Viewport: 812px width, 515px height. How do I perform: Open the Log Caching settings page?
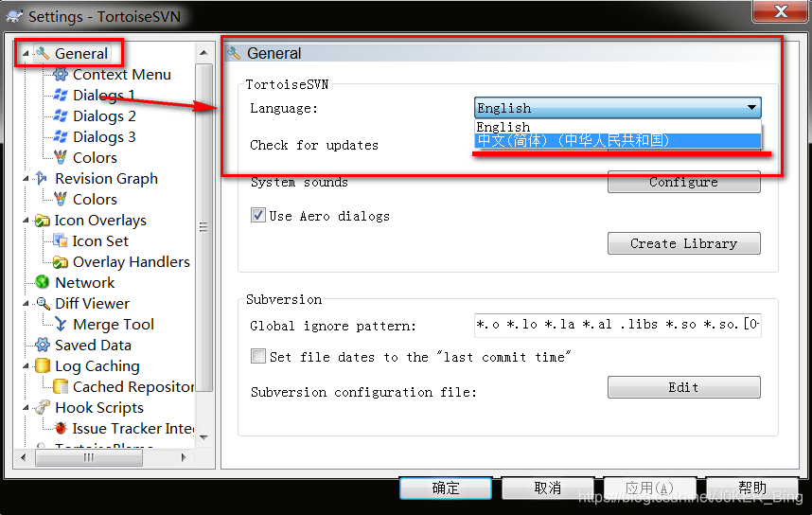97,365
